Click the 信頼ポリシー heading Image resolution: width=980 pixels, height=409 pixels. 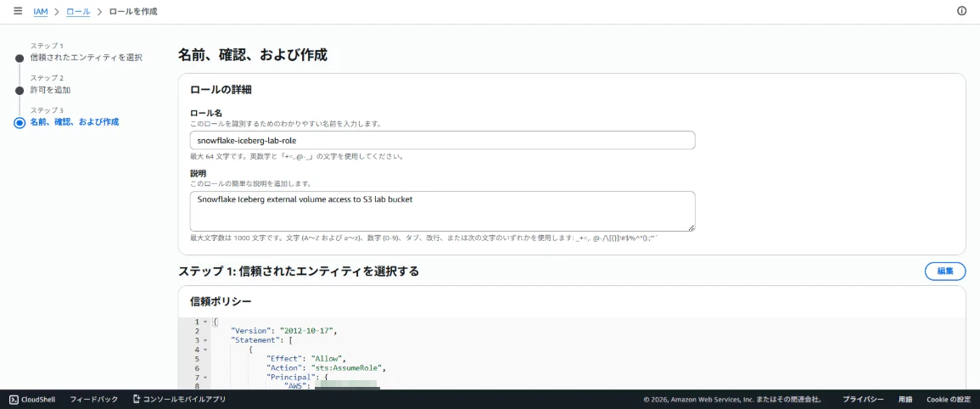221,301
